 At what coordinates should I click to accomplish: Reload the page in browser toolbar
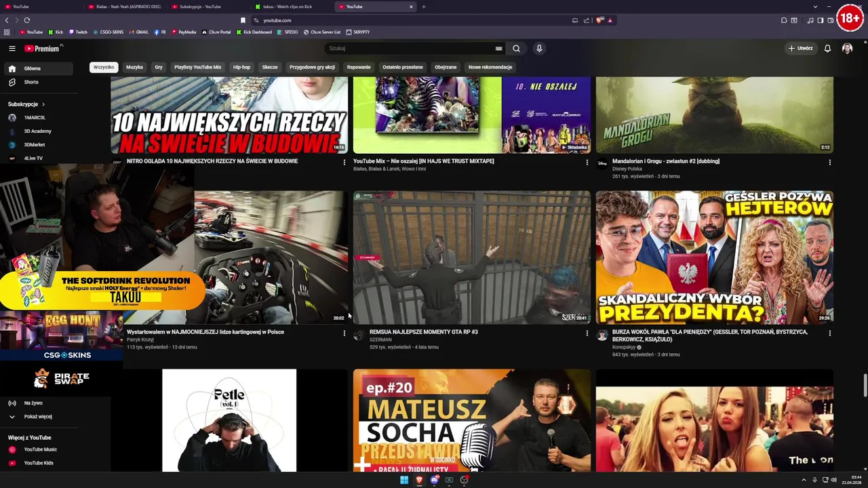pos(26,20)
